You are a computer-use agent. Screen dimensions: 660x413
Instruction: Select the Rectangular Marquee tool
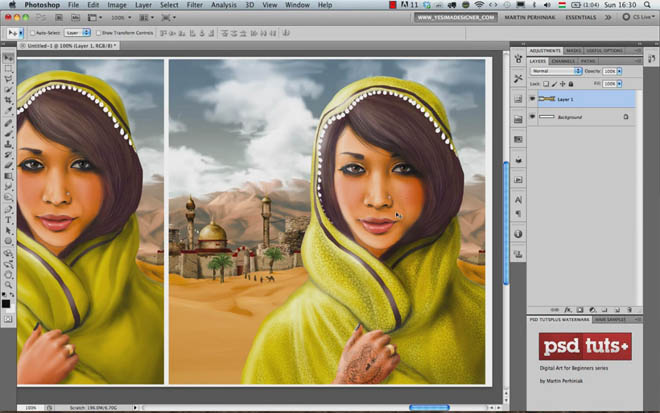click(x=8, y=68)
